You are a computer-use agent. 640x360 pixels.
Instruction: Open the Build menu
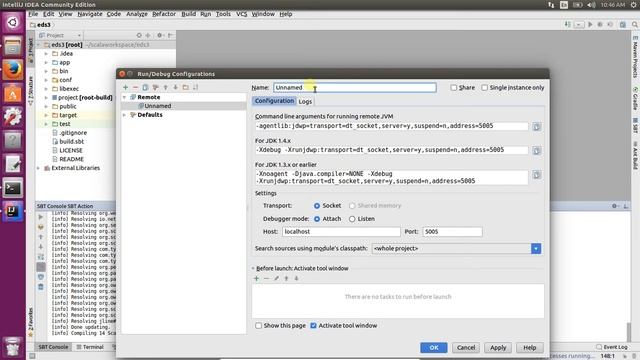point(189,14)
